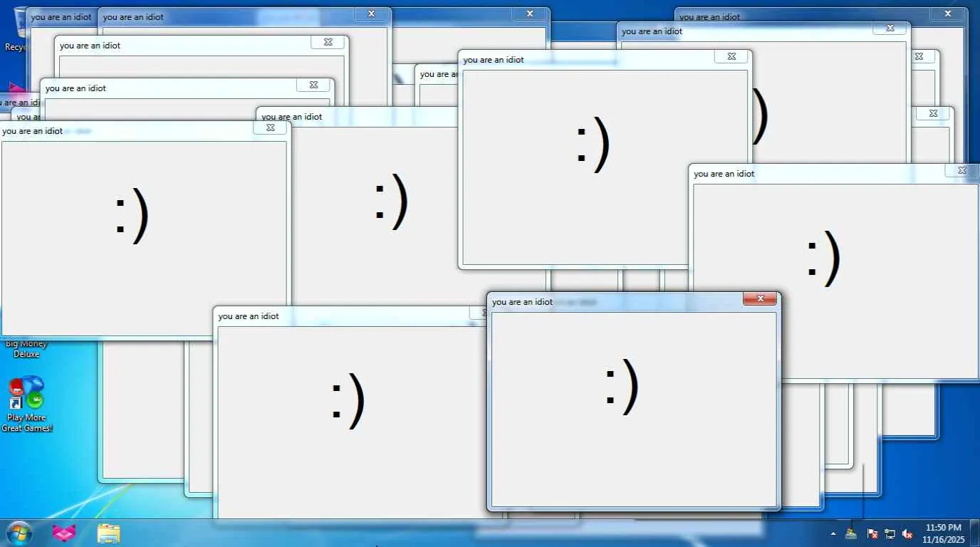Select the Play More Great Games! shortcut

26,404
